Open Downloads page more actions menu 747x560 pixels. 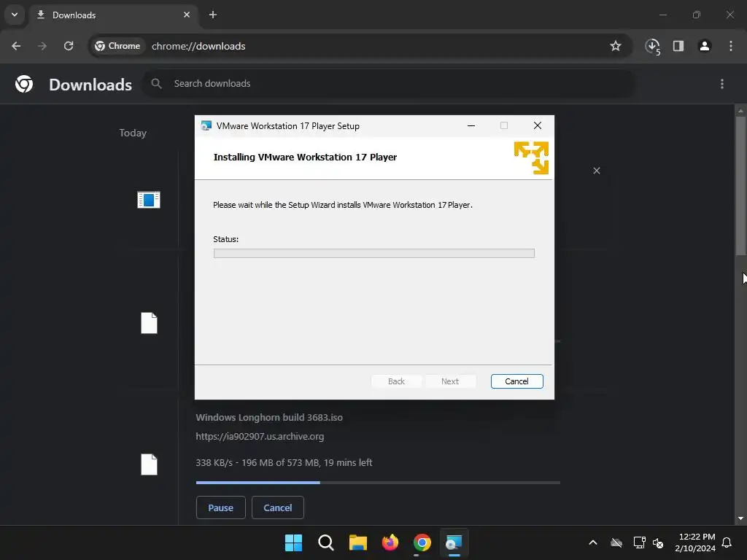point(722,84)
